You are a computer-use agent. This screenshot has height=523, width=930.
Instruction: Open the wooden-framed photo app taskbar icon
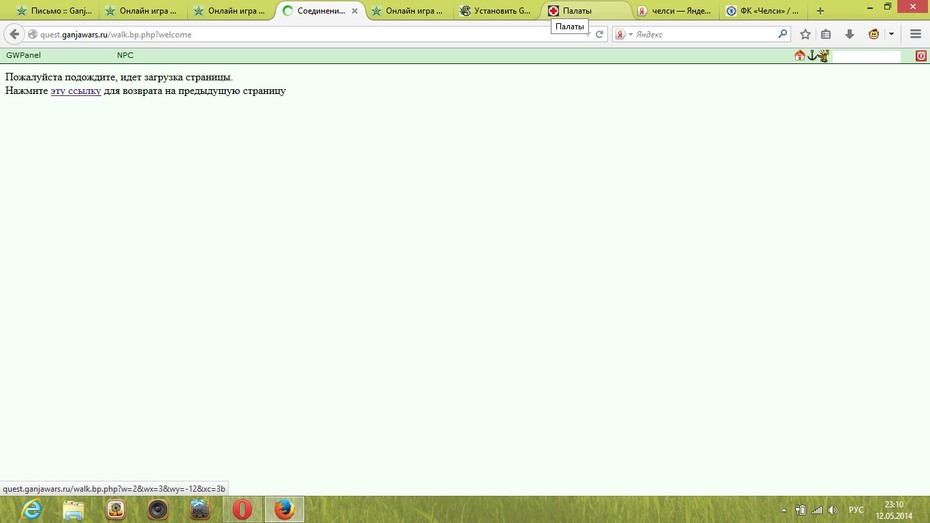tap(116, 509)
